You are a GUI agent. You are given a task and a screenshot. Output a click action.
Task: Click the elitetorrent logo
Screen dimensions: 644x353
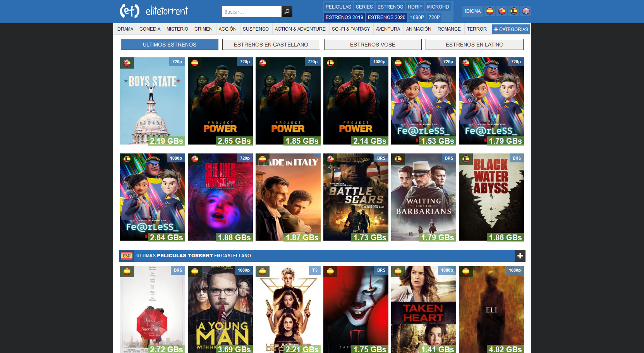coord(154,11)
